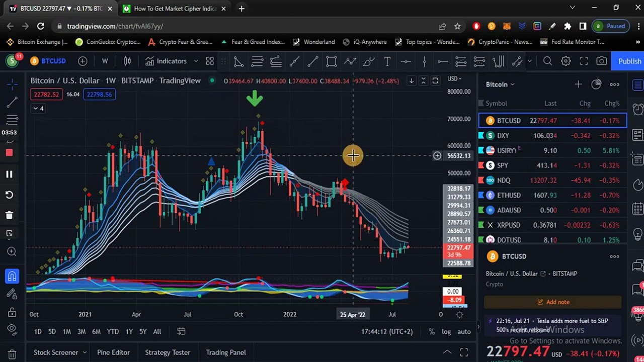Open Chrome tab search chevron
The width and height of the screenshot is (644, 362).
click(x=572, y=8)
